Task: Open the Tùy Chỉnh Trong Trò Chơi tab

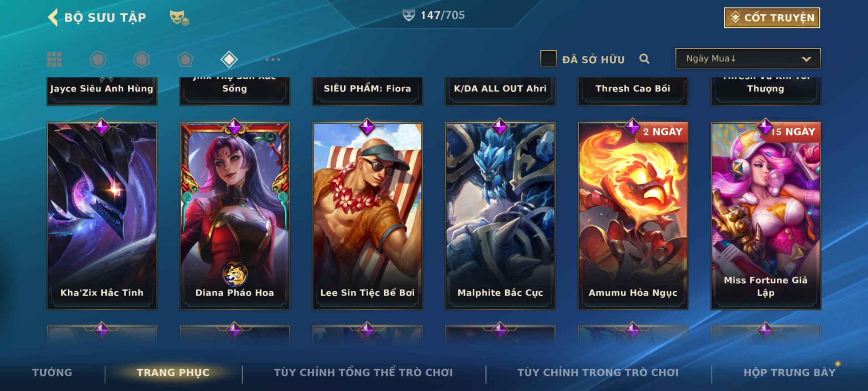Action: click(x=598, y=373)
